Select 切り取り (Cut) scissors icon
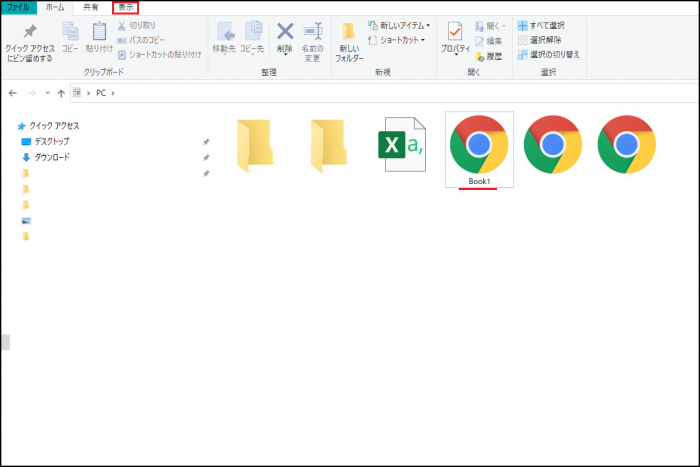Screen dimensions: 700x467 121,25
